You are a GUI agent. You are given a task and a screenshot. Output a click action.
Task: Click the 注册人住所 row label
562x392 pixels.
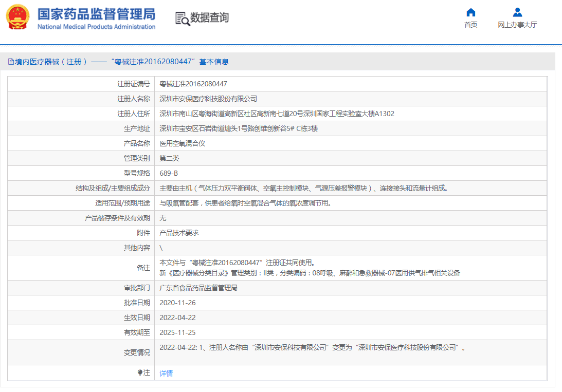(x=134, y=114)
